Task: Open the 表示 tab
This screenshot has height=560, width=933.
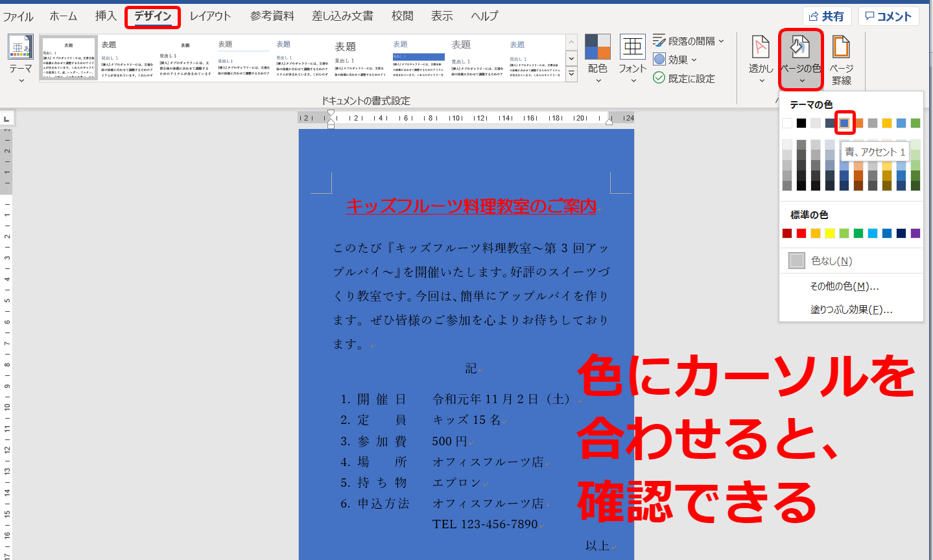Action: [442, 16]
